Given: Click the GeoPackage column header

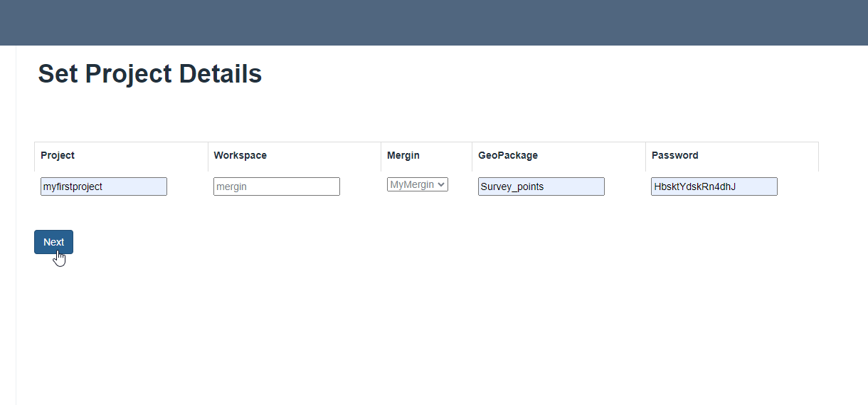Looking at the screenshot, I should click(x=508, y=155).
